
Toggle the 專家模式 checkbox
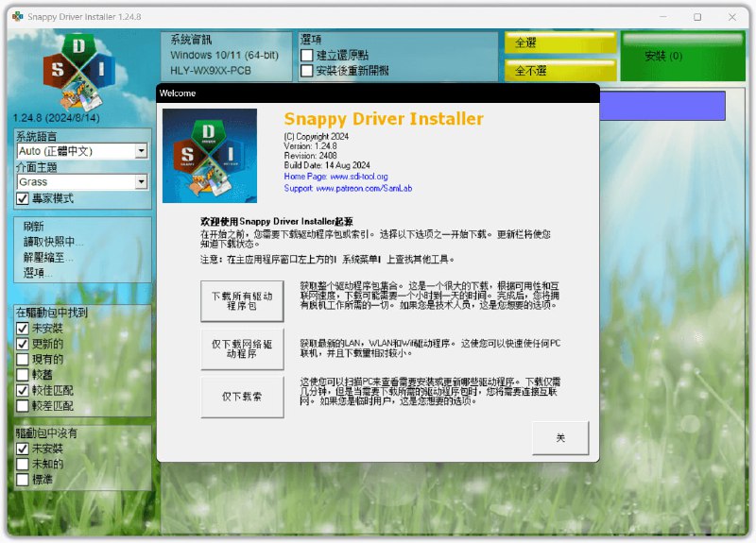click(23, 198)
